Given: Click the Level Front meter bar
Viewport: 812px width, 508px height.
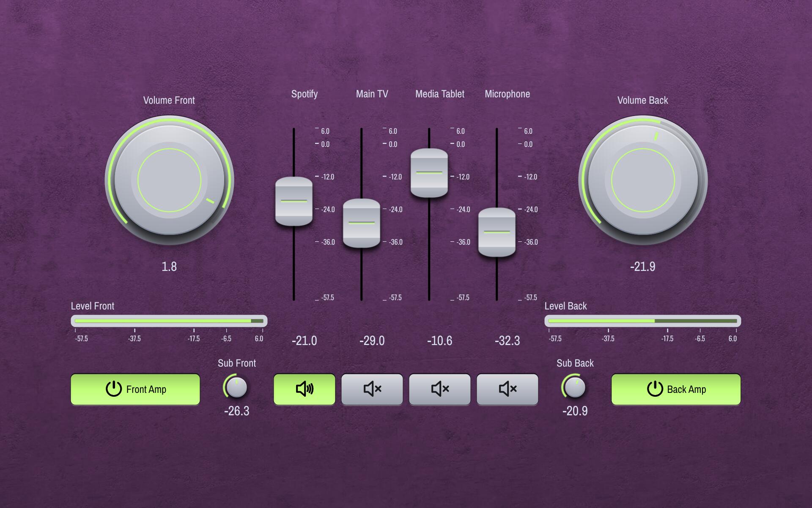Looking at the screenshot, I should [169, 321].
